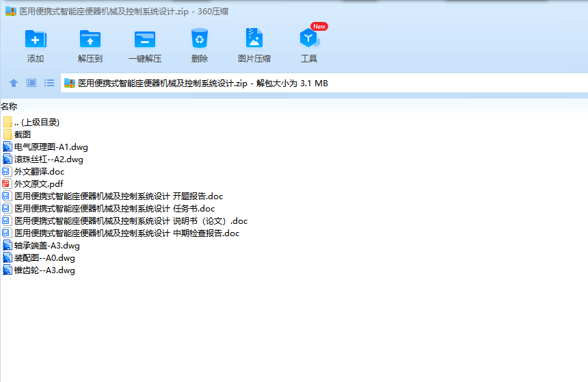The height and width of the screenshot is (382, 588).
Task: Click the DWG icon of 装配图--A0.dwg
Action: click(7, 257)
